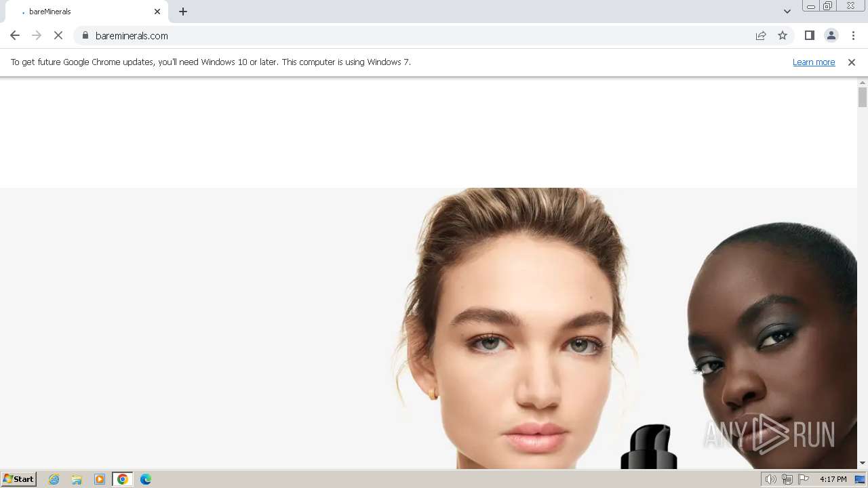Open a new tab
Viewport: 868px width, 488px height.
tap(183, 12)
